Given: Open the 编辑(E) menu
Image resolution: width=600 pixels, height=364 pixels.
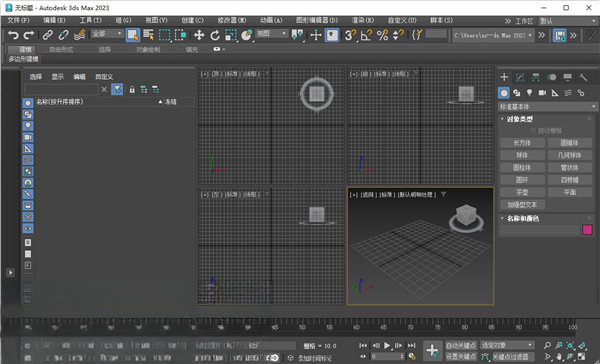Looking at the screenshot, I should [54, 20].
